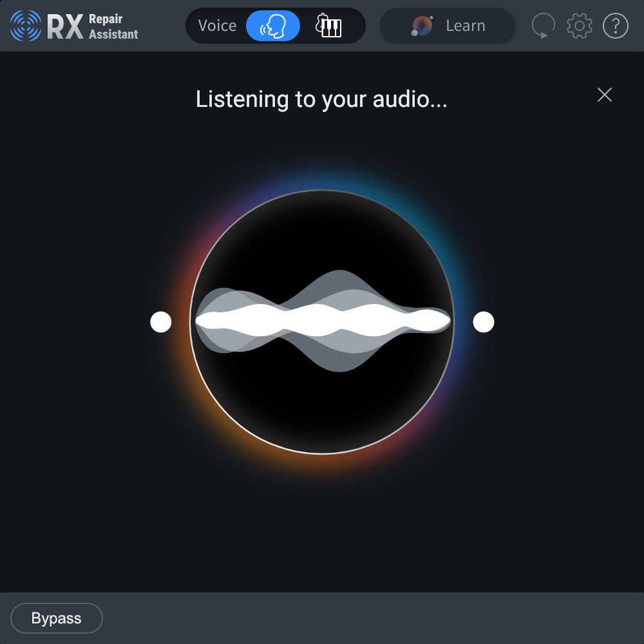Click the white dot right of circle
The width and height of the screenshot is (644, 644).
pos(483,322)
